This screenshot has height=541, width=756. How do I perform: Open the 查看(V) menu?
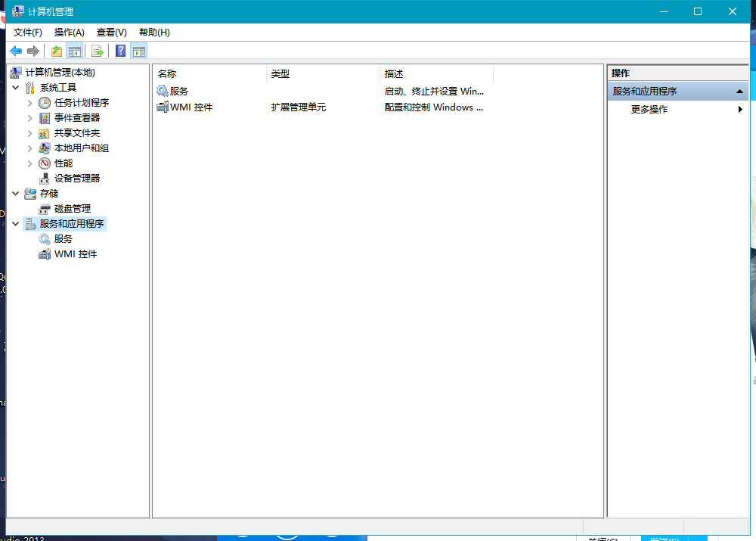(110, 32)
